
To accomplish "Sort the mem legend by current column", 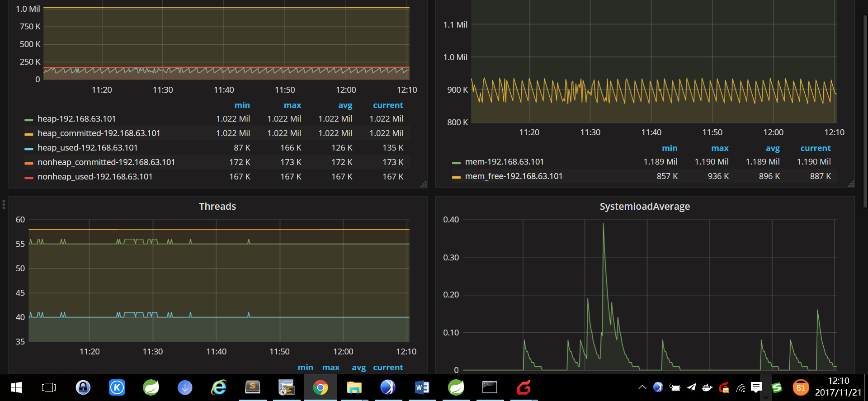I will click(x=816, y=148).
